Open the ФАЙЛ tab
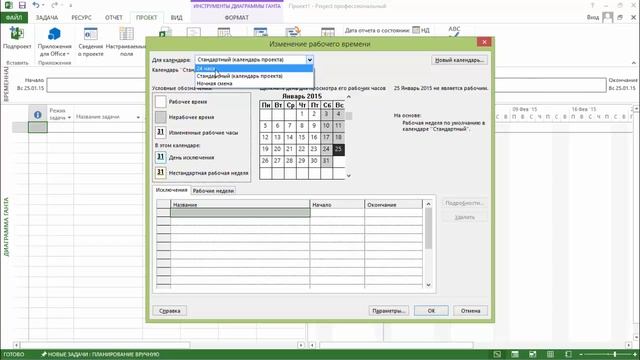Screen dimensions: 640x360 pos(14,18)
